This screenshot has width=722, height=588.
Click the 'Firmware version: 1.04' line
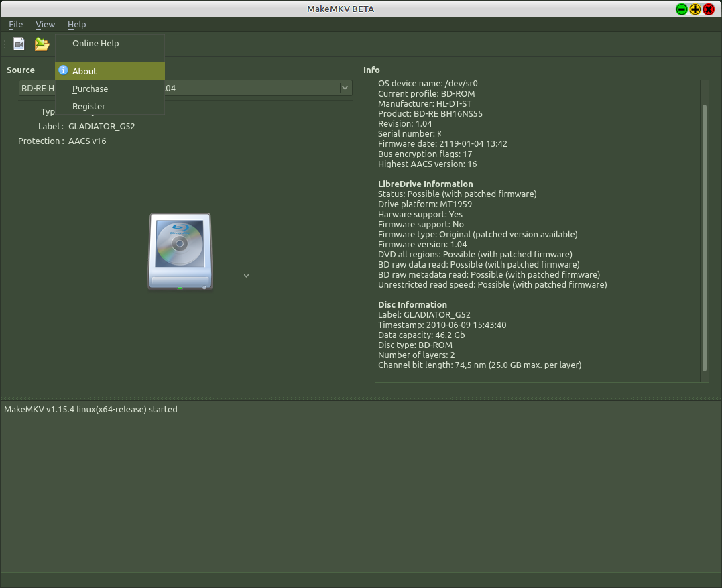(x=422, y=245)
